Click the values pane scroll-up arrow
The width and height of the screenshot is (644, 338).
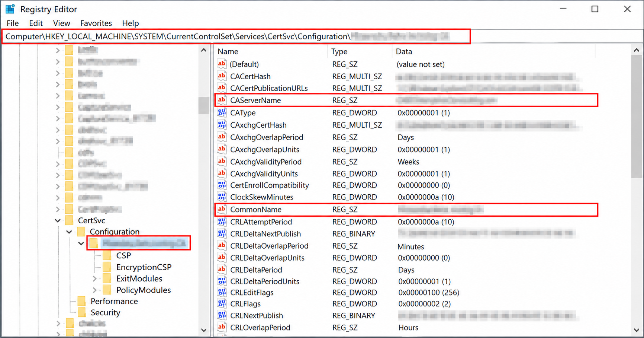click(x=637, y=50)
